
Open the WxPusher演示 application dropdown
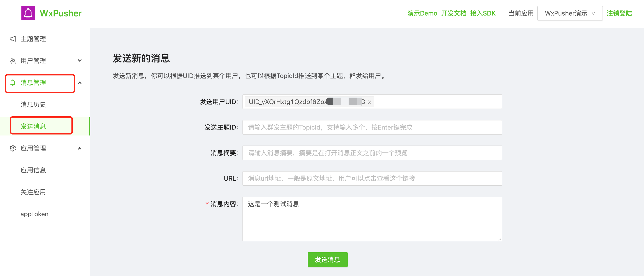[x=570, y=13]
